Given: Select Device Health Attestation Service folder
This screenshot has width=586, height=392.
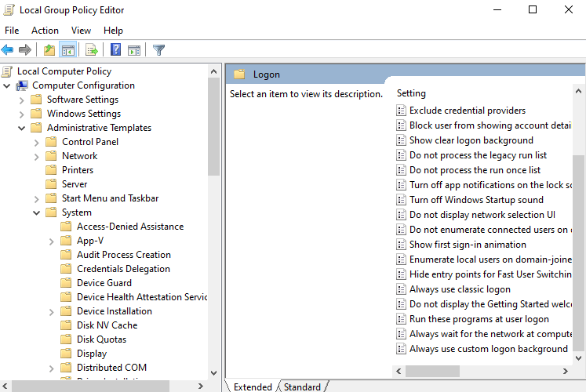Looking at the screenshot, I should point(142,297).
